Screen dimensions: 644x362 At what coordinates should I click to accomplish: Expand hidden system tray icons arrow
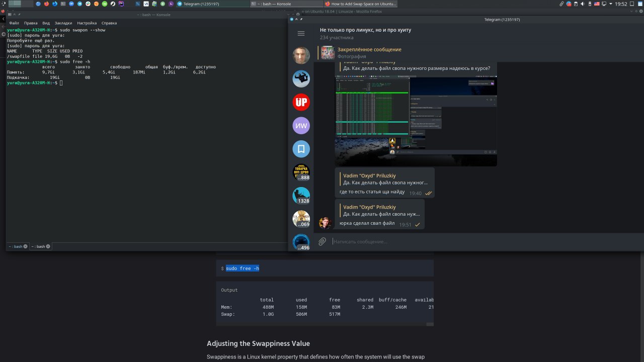[x=611, y=4]
